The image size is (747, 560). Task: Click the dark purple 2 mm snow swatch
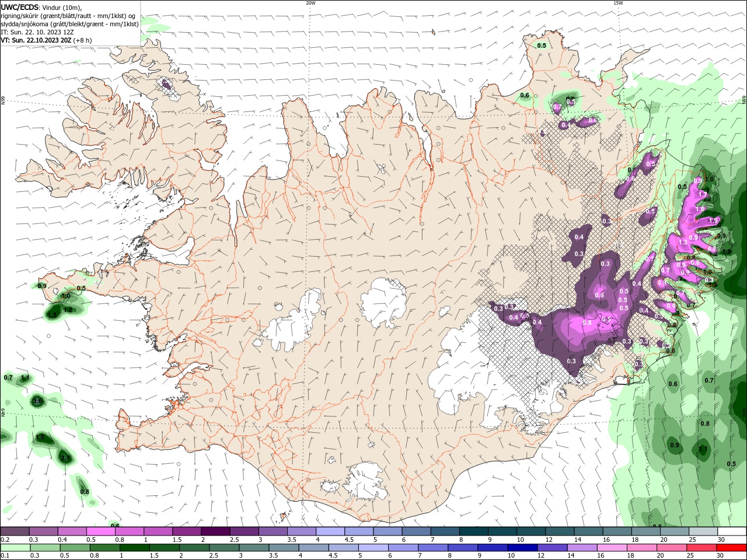(215, 531)
